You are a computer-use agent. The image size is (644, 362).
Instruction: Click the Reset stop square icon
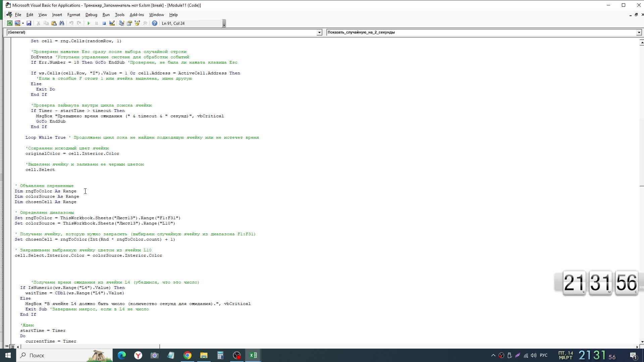click(x=104, y=23)
